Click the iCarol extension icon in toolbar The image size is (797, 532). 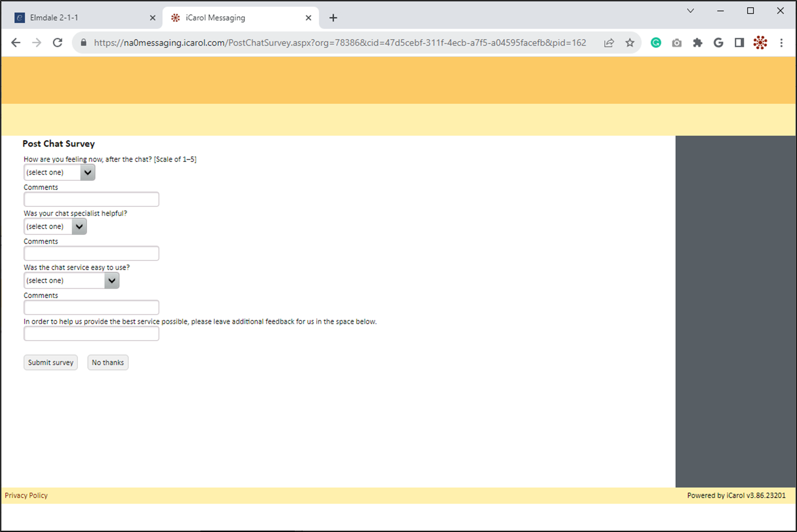click(x=760, y=43)
